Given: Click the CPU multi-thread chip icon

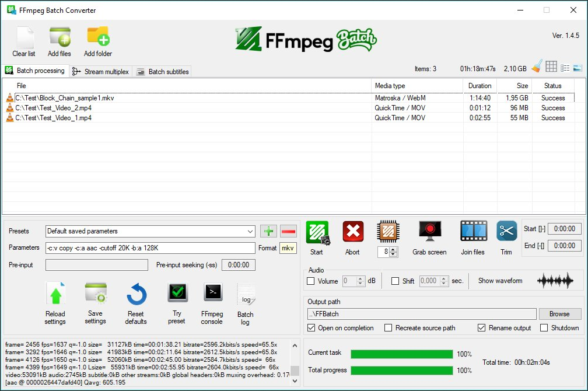Looking at the screenshot, I should pos(388,232).
